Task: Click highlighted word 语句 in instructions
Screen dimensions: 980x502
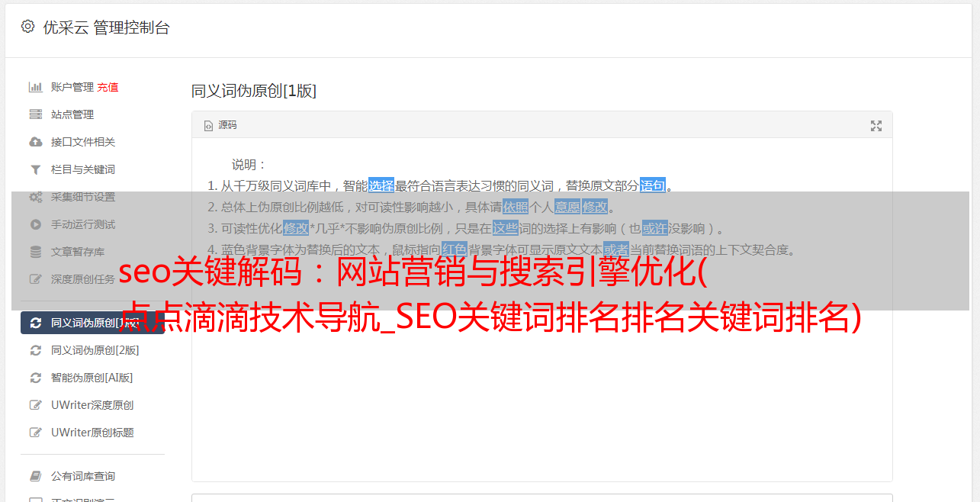Action: click(x=653, y=185)
